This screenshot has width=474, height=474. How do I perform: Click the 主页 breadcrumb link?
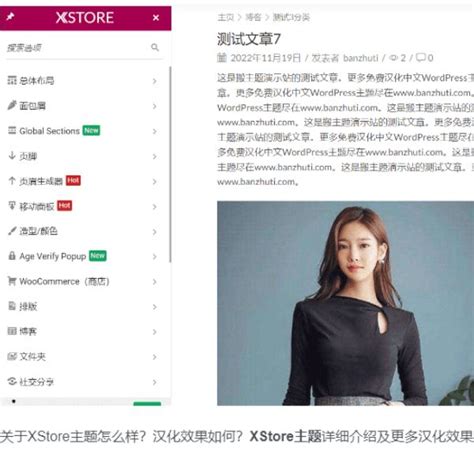(226, 17)
